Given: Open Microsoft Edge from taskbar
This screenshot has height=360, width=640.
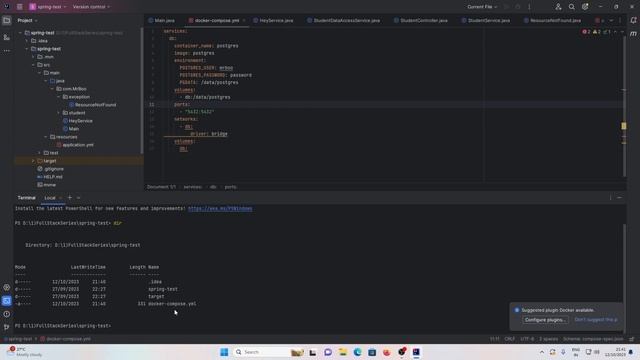Looking at the screenshot, I should [357, 352].
